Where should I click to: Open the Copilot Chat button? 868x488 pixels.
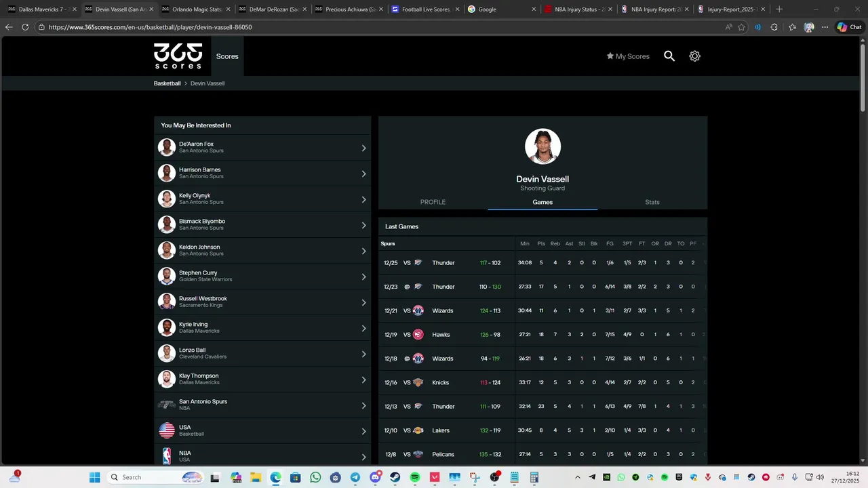(x=849, y=27)
